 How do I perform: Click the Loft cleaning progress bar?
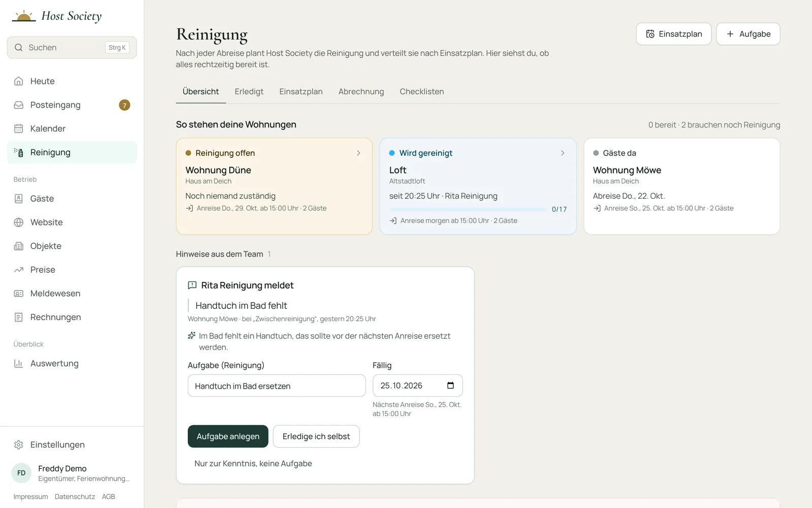pos(468,209)
